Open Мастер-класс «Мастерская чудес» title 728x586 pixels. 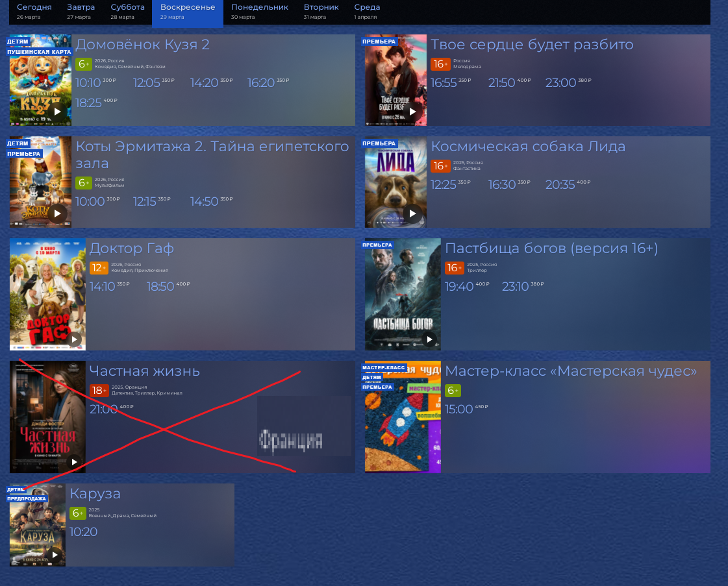(571, 371)
